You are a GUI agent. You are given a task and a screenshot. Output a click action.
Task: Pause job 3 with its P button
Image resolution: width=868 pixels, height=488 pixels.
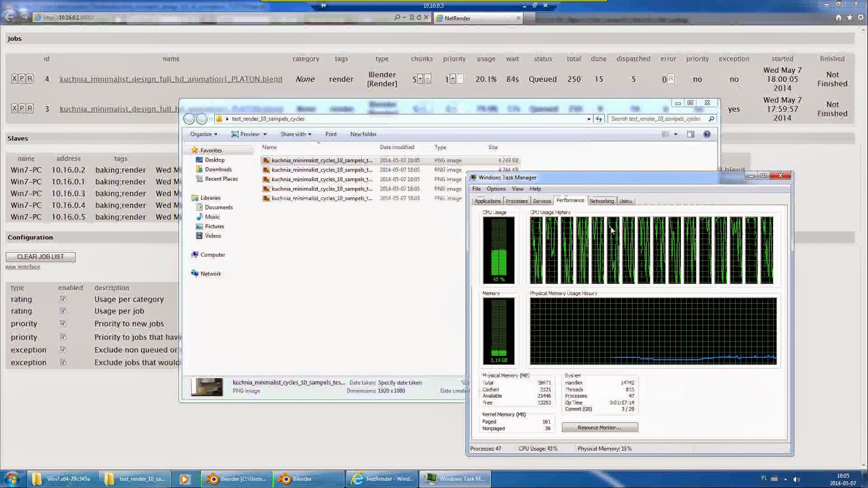point(22,108)
